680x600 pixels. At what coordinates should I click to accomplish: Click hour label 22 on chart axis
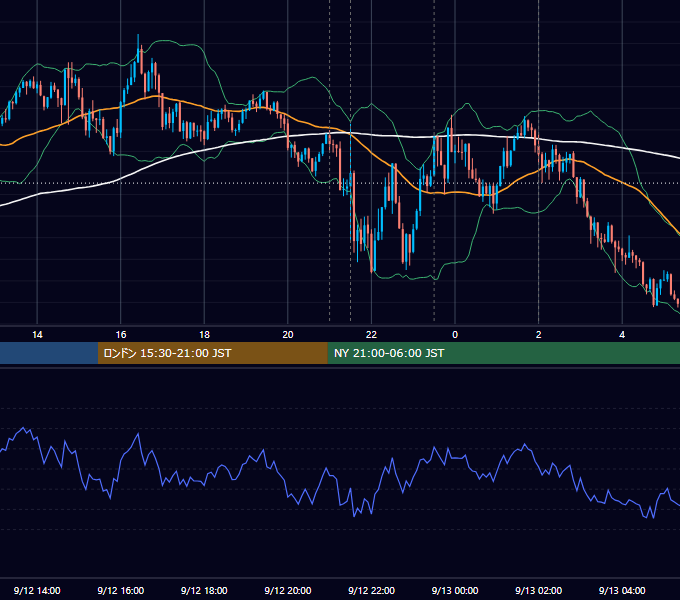tap(372, 335)
